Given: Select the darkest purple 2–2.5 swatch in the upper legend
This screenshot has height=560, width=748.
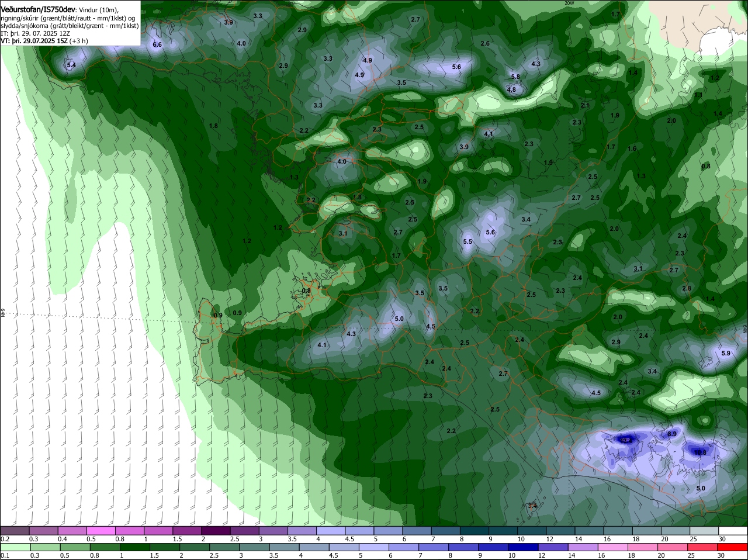Looking at the screenshot, I should 216,531.
